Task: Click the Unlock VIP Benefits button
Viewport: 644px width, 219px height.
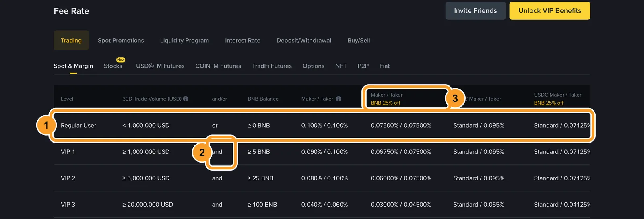Action: [x=550, y=11]
